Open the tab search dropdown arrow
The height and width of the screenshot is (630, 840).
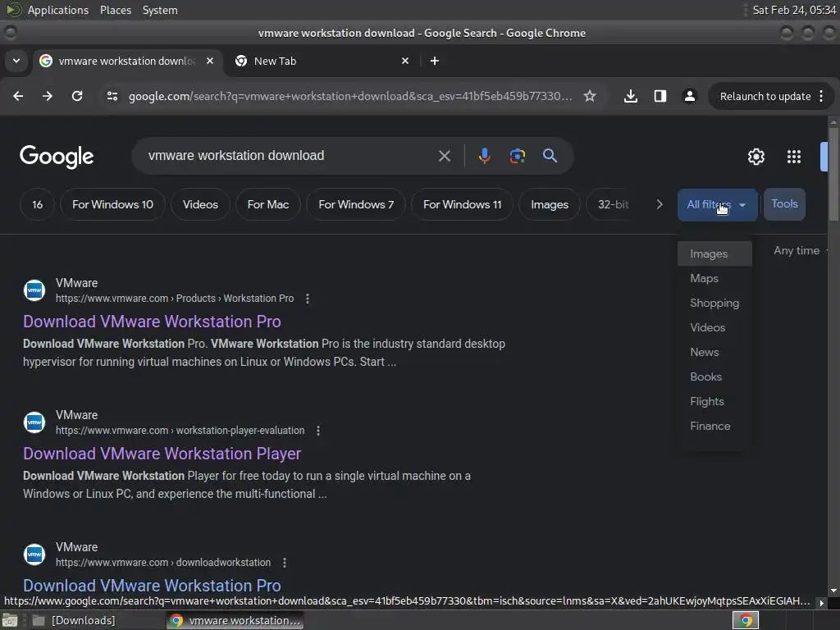(x=16, y=61)
